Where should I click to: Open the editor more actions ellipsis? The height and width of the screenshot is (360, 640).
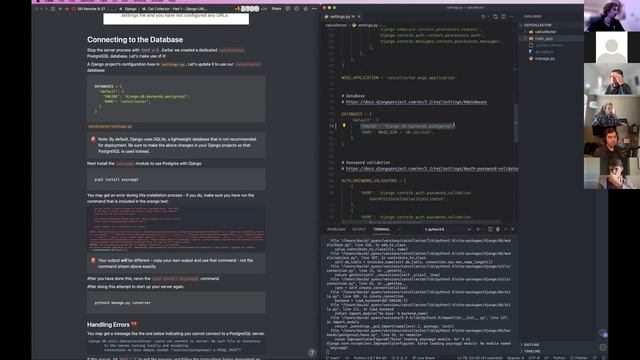tap(511, 17)
